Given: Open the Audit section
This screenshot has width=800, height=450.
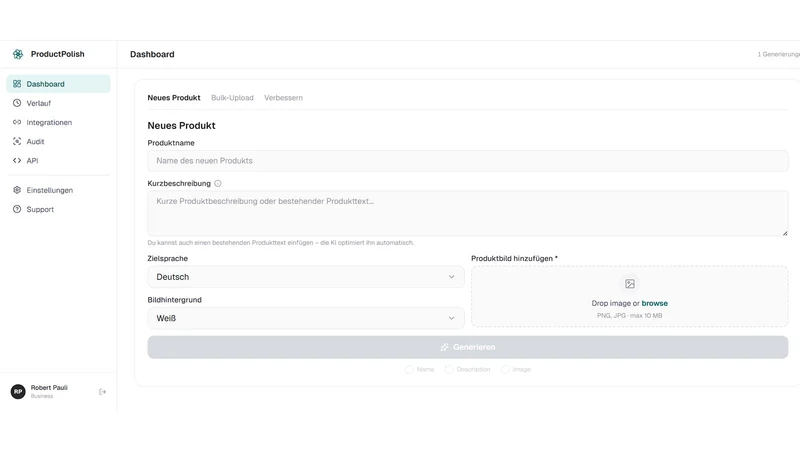Looking at the screenshot, I should [58, 141].
